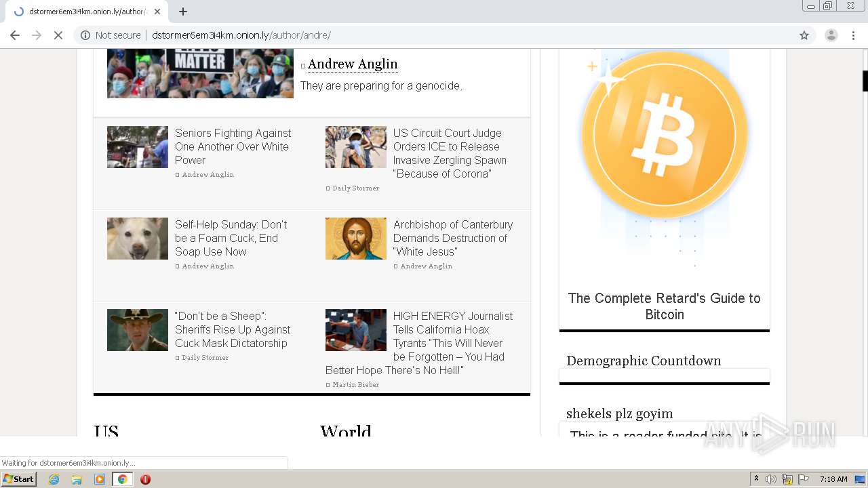The image size is (868, 488).
Task: Click the sheriff in hat thumbnail
Action: [138, 330]
